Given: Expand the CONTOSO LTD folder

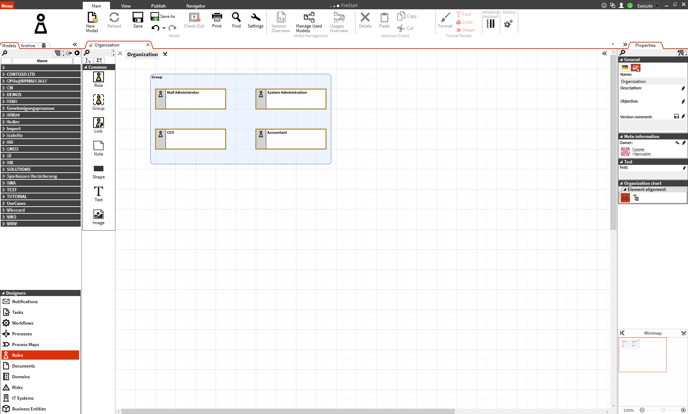Looking at the screenshot, I should pos(4,74).
